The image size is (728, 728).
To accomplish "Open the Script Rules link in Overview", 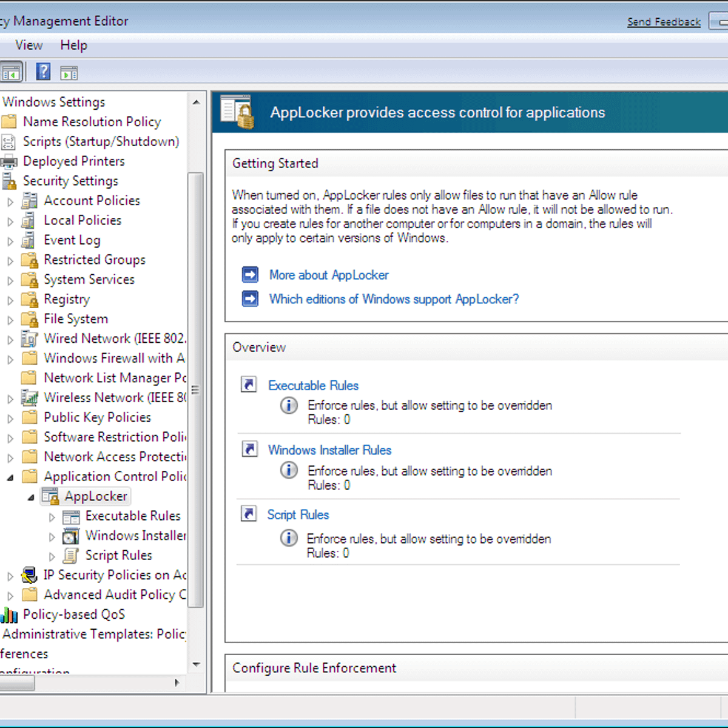I will point(298,514).
